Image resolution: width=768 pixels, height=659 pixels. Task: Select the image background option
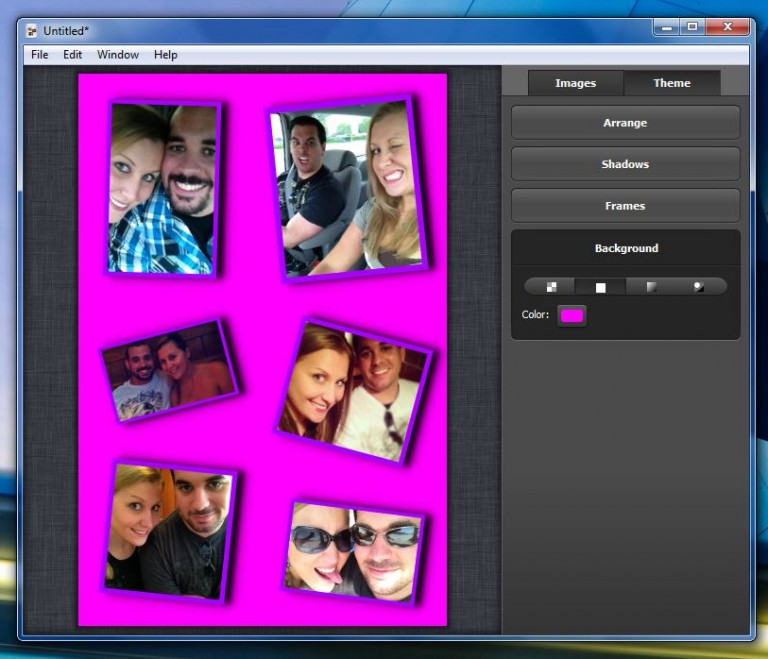[x=699, y=287]
